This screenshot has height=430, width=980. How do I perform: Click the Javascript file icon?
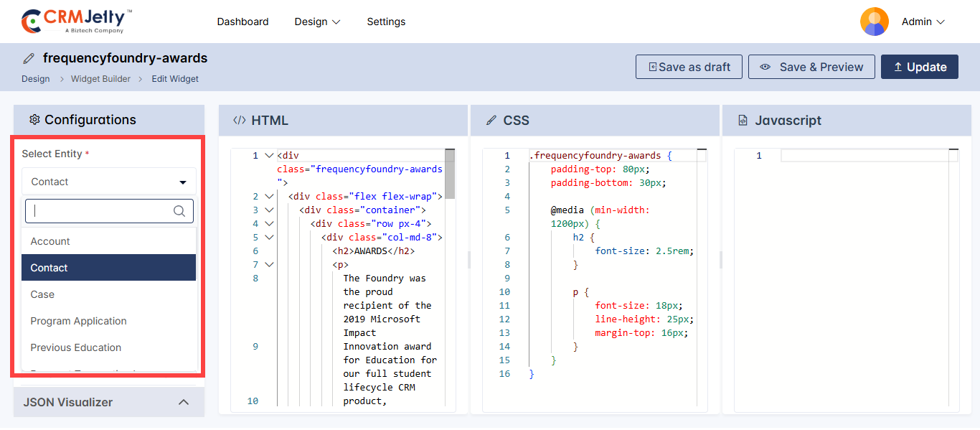(743, 121)
